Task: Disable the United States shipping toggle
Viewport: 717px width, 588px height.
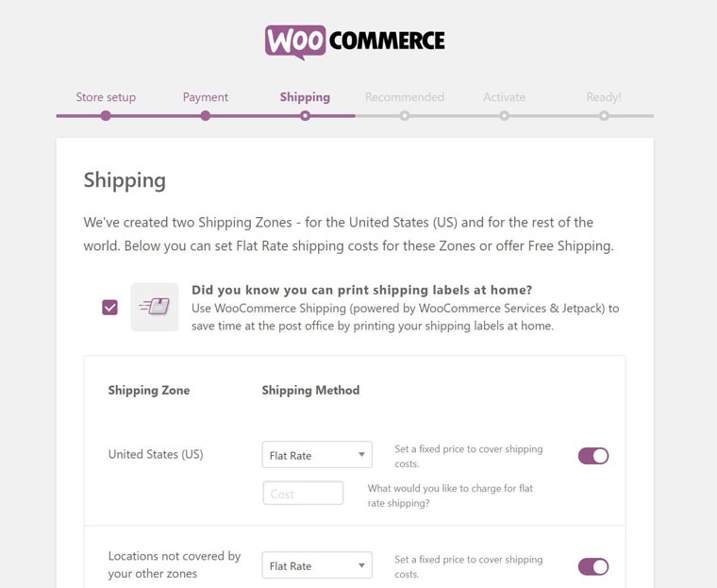Action: click(x=593, y=456)
